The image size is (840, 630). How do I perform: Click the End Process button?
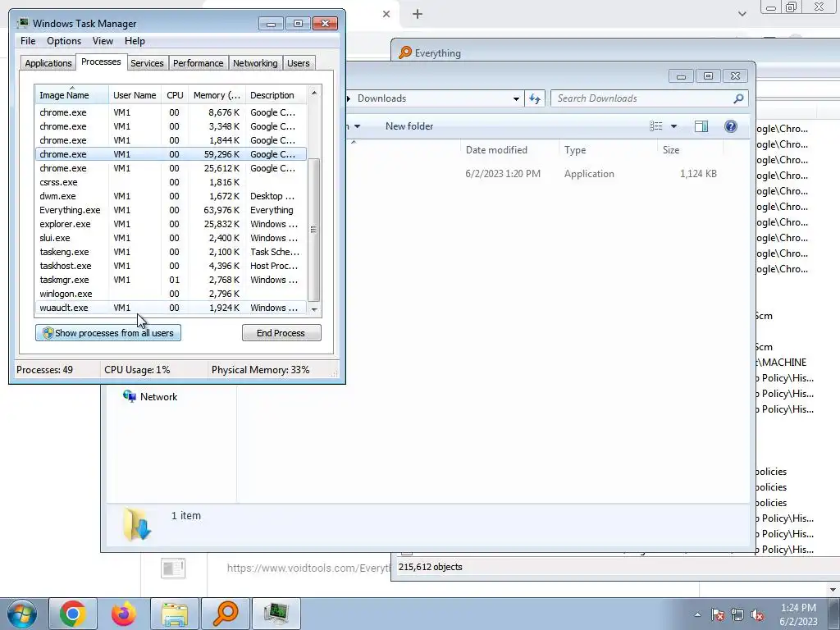pos(281,333)
